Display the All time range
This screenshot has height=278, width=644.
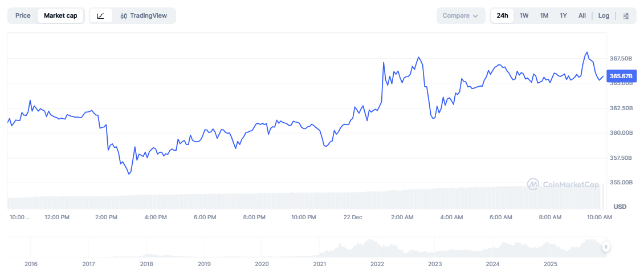click(x=582, y=16)
